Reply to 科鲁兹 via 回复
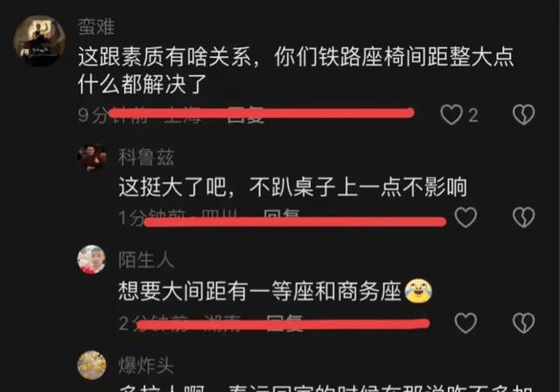 tap(282, 217)
